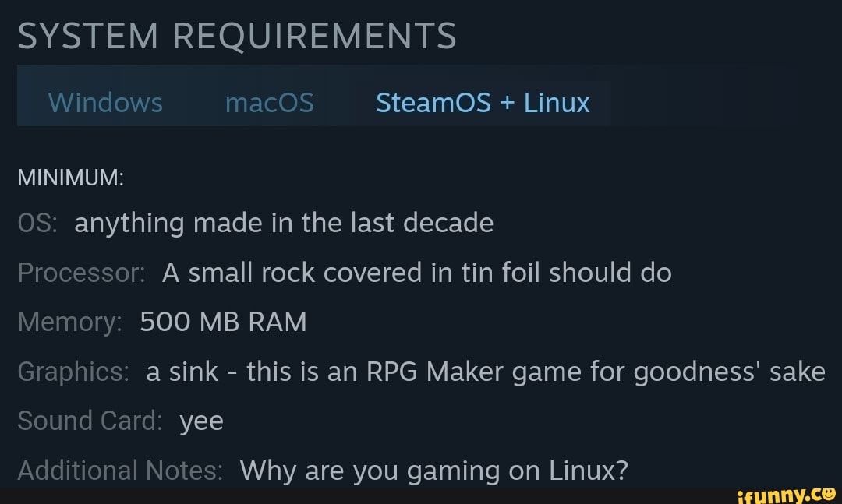Click 'Why are you gaming on Linux?' text

[431, 471]
